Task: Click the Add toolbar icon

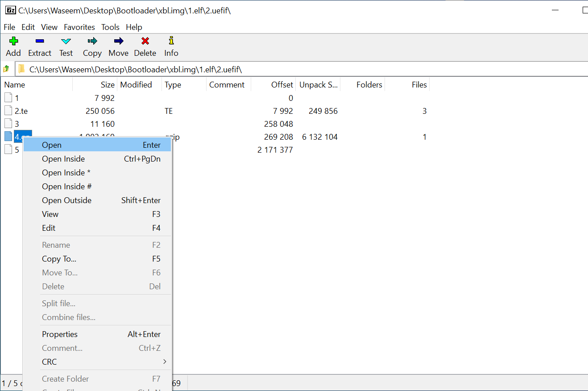Action: [13, 41]
